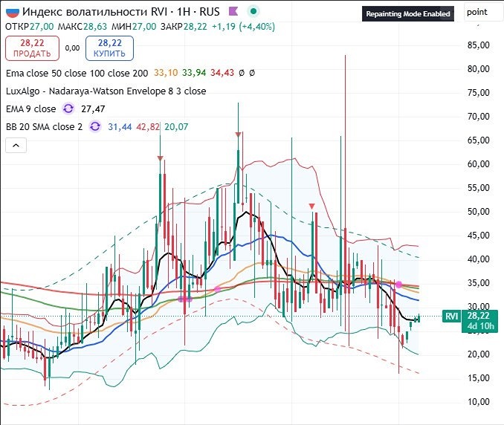Click the refresh icon next to EMA 9
This screenshot has height=425, width=504.
pos(68,109)
